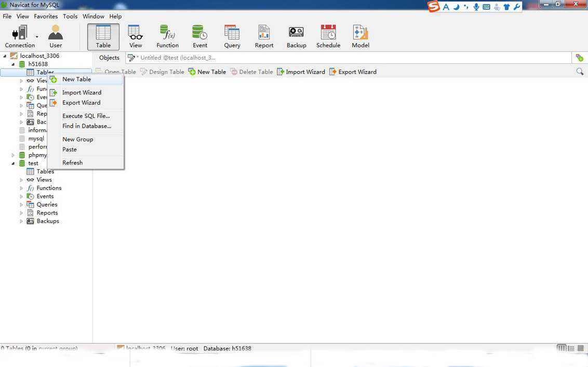Choose Export Wizard in context menu
Screen dimensions: 588x367
click(x=86, y=102)
